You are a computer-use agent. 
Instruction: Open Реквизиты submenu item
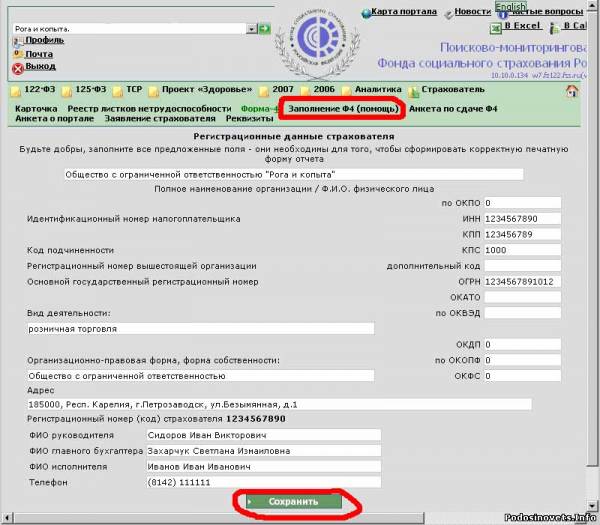coord(249,119)
